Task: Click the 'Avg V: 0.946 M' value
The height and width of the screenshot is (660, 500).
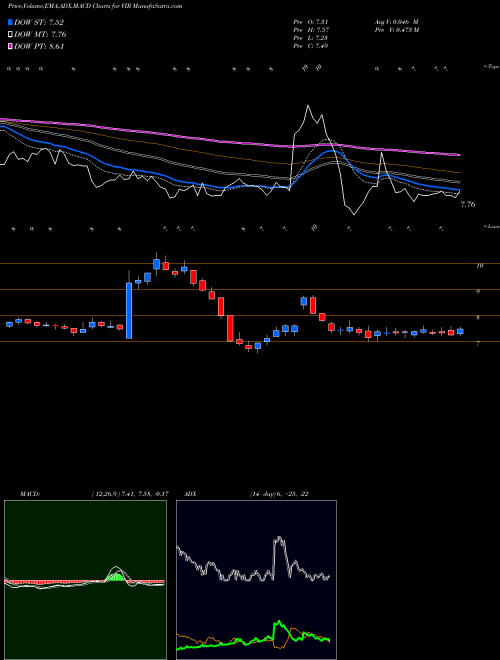Action: pyautogui.click(x=397, y=21)
